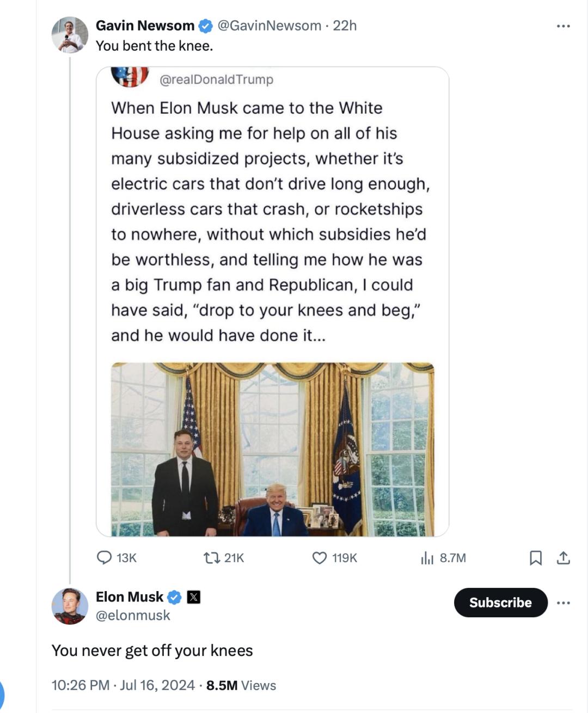Like Gavin Newsom's post with the heart
The height and width of the screenshot is (713, 588).
point(320,557)
